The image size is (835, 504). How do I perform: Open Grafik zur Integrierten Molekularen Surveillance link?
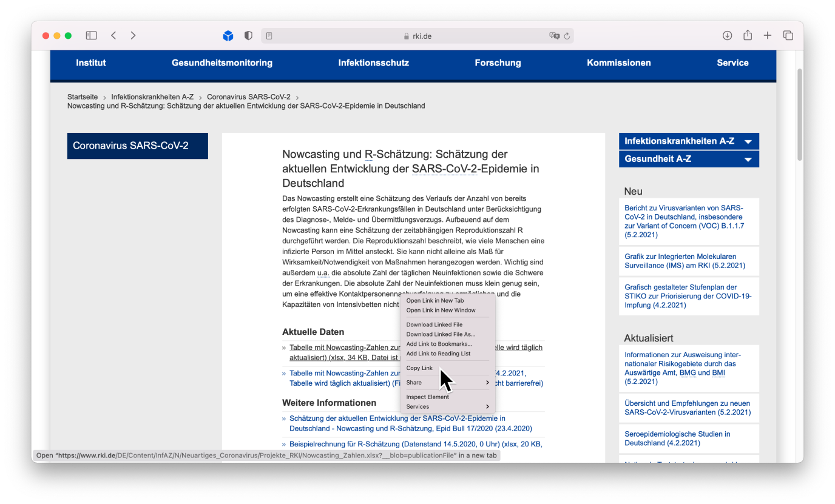[685, 261]
